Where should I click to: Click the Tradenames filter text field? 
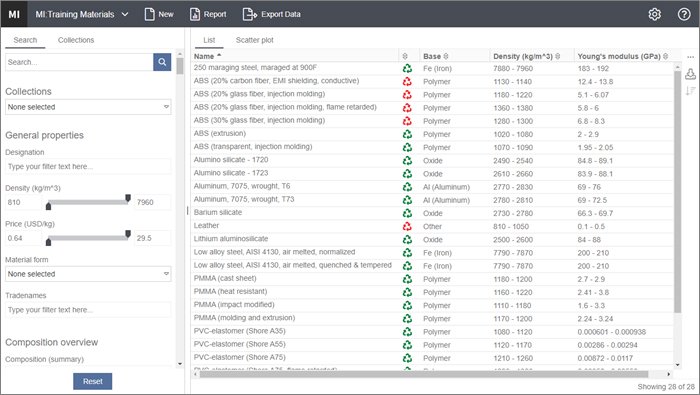88,310
